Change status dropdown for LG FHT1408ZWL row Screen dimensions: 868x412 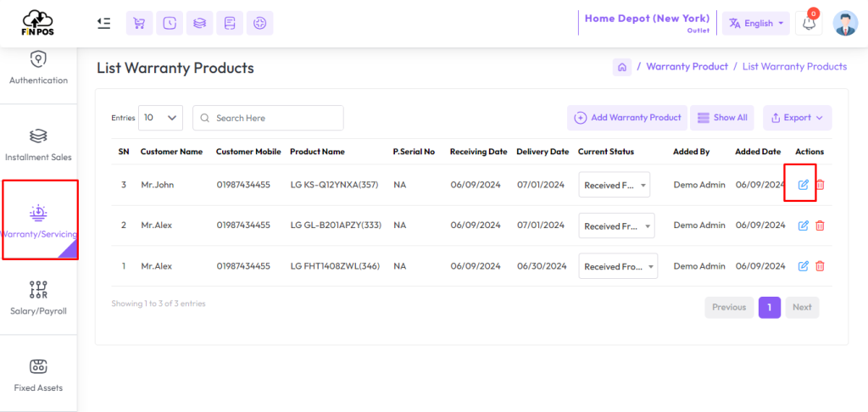[618, 266]
